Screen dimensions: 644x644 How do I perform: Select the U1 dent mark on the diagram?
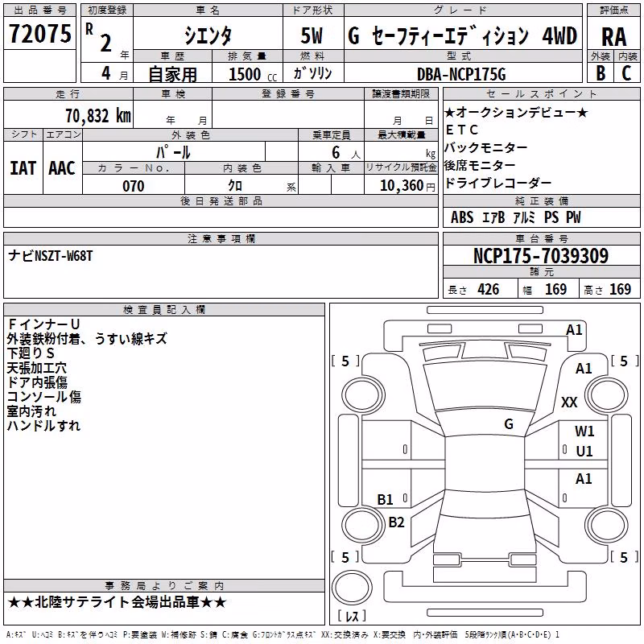pos(584,451)
